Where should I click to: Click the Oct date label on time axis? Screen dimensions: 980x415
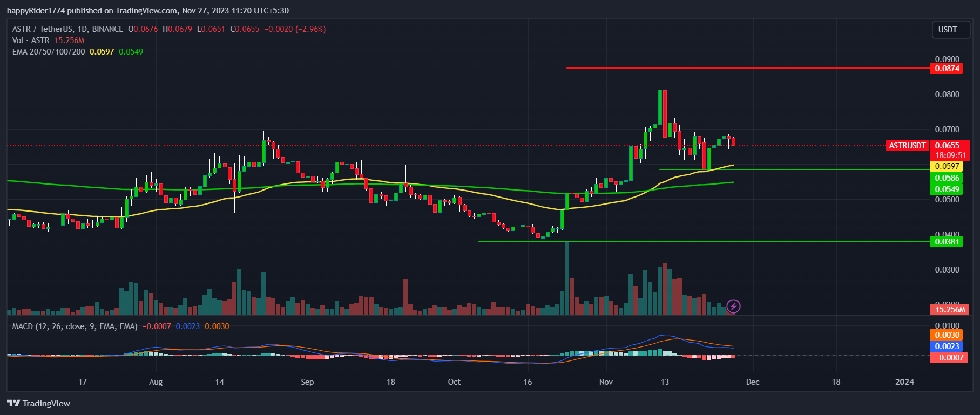[x=454, y=382]
